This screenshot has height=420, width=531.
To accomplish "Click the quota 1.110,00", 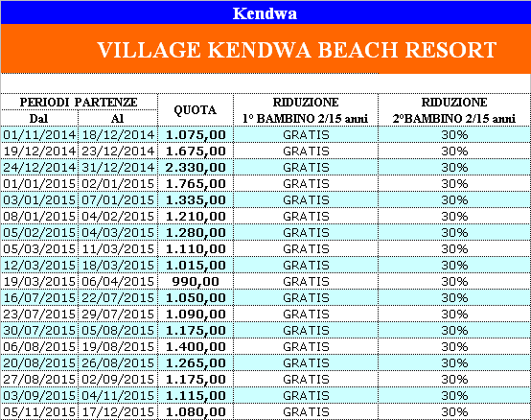I will click(196, 249).
